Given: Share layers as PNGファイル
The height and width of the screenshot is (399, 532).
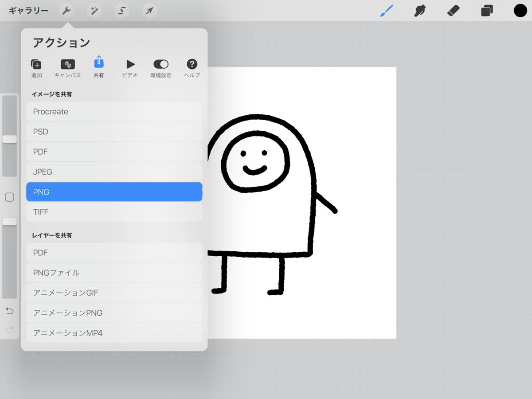Looking at the screenshot, I should [114, 273].
